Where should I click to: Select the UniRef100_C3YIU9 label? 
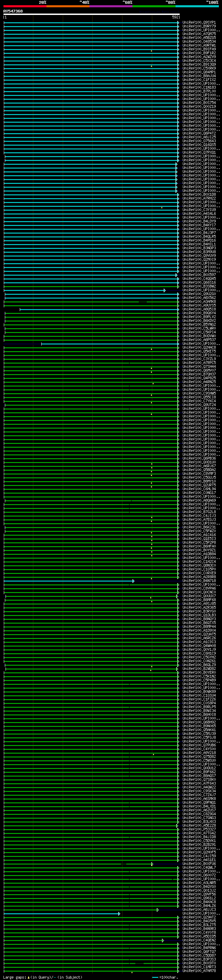(x=199, y=210)
